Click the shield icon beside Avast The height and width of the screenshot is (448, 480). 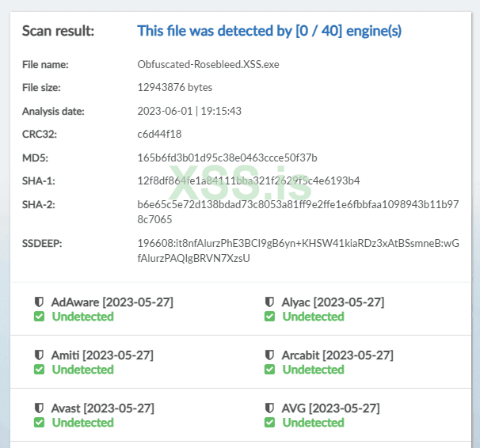(38, 408)
